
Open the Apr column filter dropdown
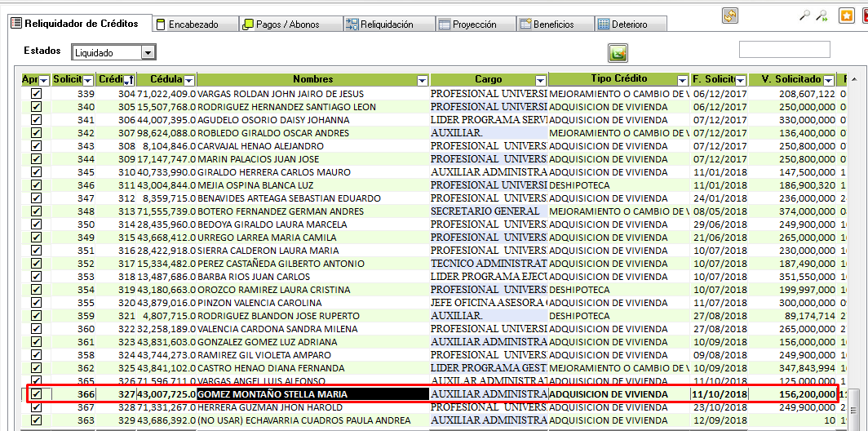click(x=44, y=80)
